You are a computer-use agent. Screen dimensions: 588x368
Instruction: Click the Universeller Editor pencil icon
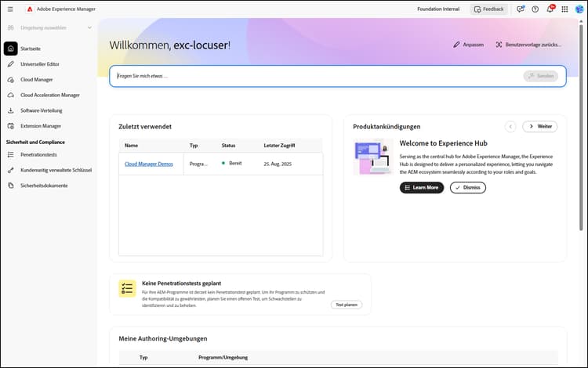pos(10,64)
